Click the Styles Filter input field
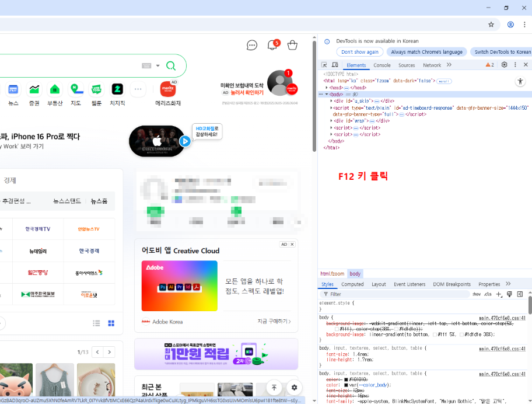This screenshot has height=404, width=532. click(395, 294)
